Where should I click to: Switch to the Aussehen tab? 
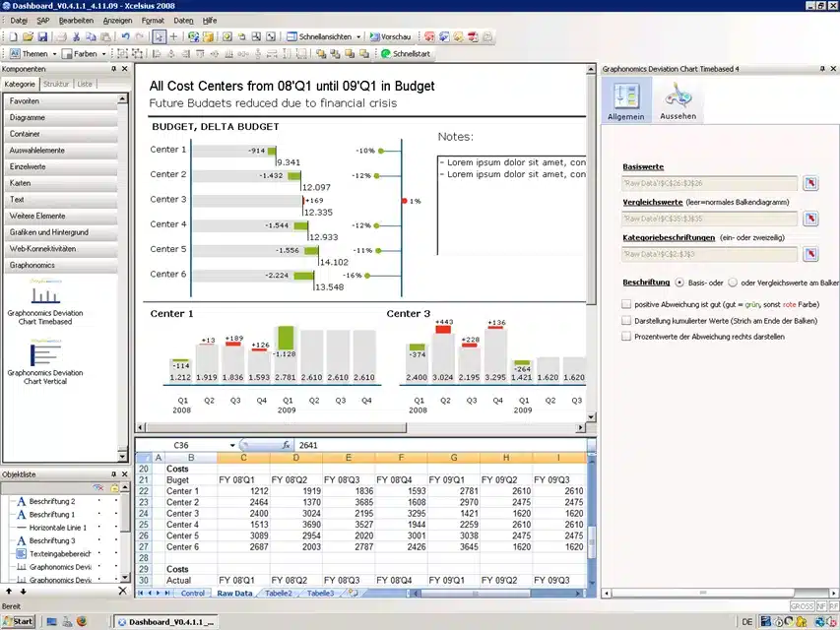[678, 99]
